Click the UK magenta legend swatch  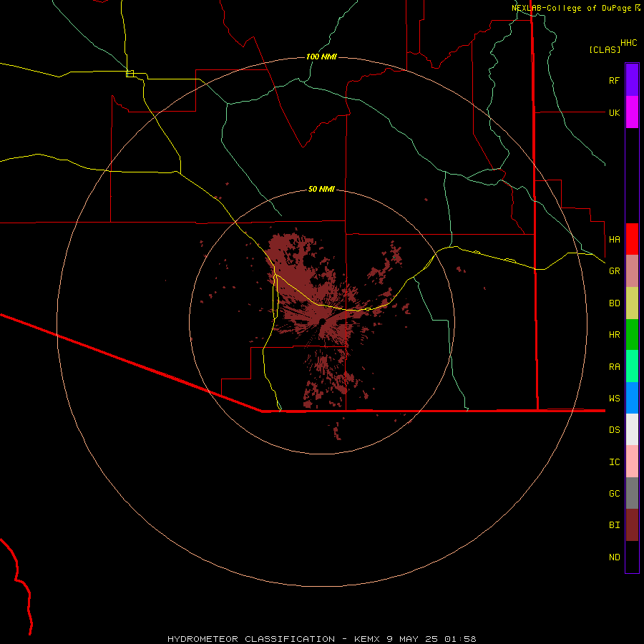pos(632,112)
